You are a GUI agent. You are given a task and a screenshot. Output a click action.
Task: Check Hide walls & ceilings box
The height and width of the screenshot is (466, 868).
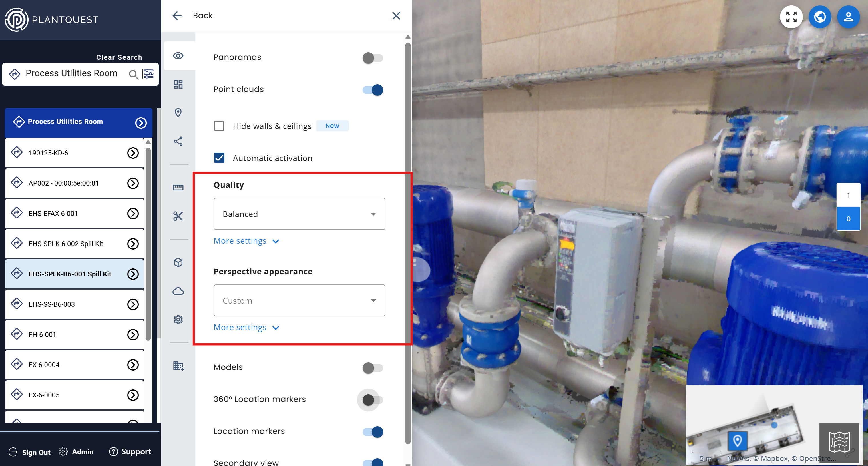(219, 126)
